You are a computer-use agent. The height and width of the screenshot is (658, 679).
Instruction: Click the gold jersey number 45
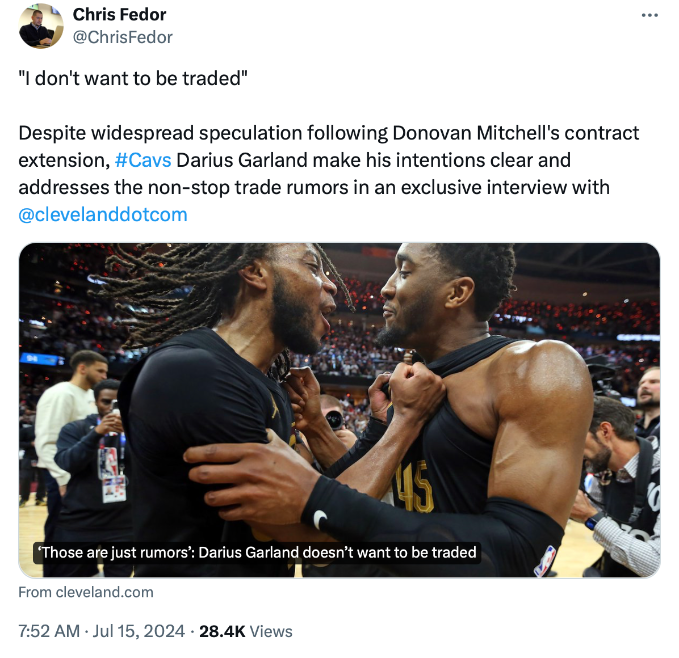[415, 487]
